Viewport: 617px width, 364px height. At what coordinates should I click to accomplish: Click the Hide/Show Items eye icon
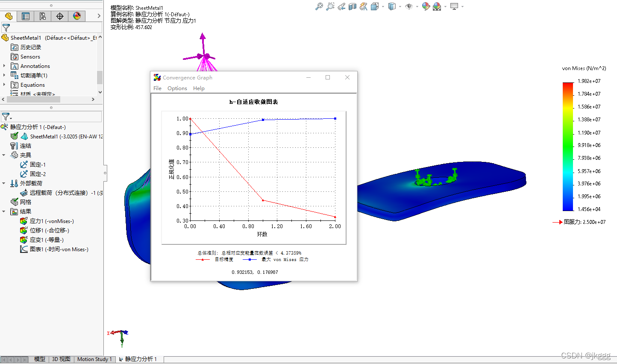pyautogui.click(x=409, y=6)
